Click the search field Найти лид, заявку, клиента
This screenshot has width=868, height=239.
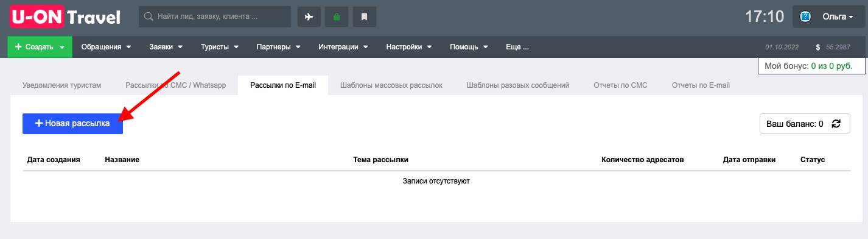[x=215, y=17]
